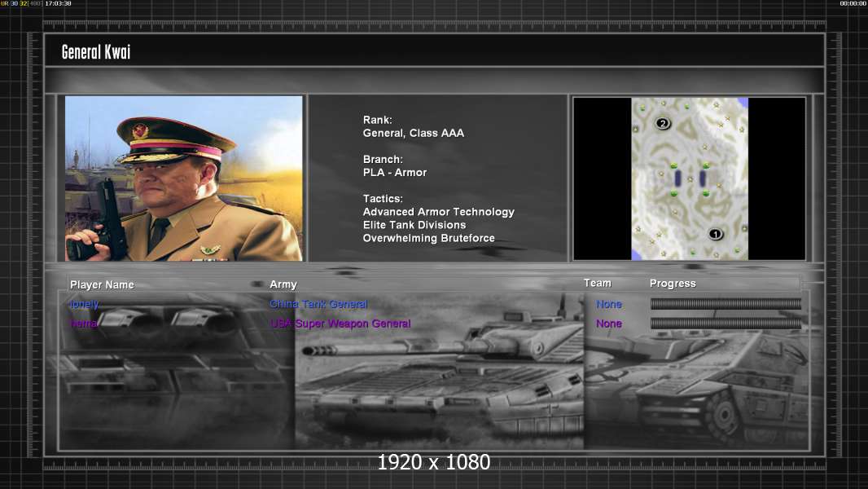Screen dimensions: 868x489
Task: Click blue 'None' team value for lonely
Action: click(x=609, y=304)
